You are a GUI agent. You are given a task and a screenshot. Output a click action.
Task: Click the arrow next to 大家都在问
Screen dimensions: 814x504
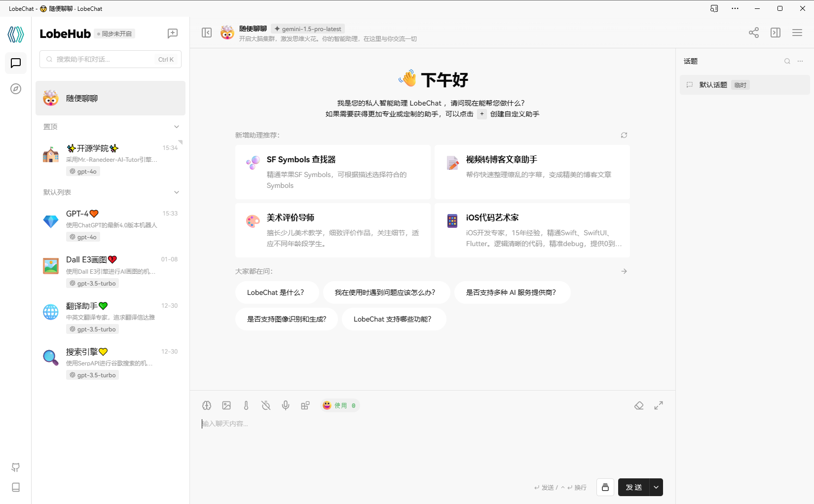(x=624, y=271)
